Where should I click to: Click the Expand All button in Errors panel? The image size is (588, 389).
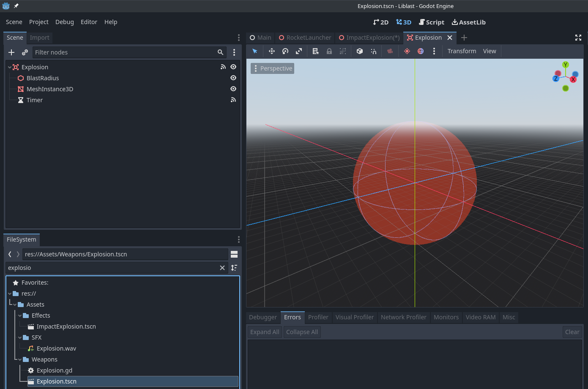(264, 332)
